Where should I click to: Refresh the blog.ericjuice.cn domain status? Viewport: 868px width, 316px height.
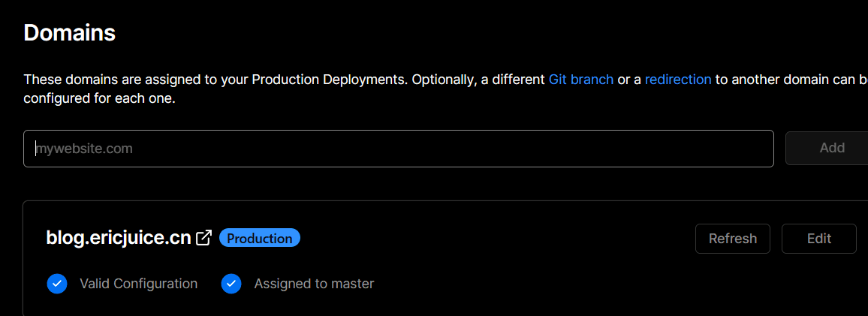click(x=732, y=239)
